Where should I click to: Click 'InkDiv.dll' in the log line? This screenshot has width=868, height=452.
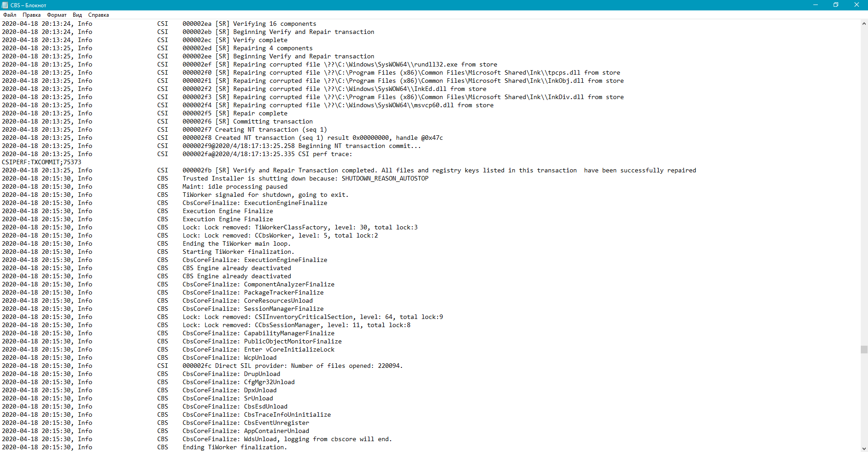coord(566,97)
